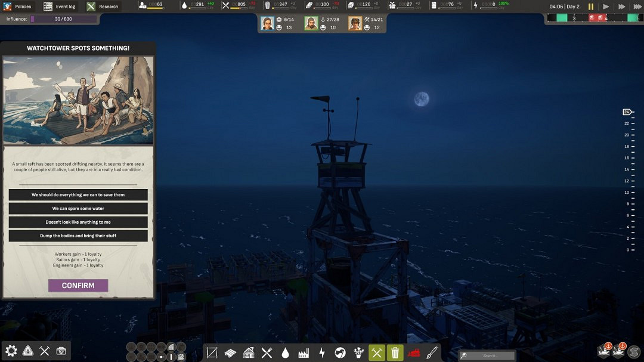Toggle the salvage trash bin tool

[x=395, y=352]
